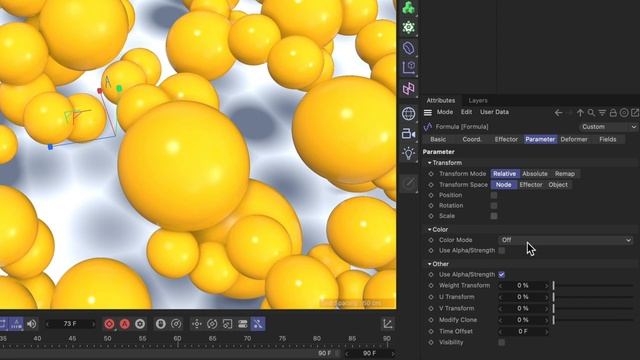Enable the Scale checkbox
The width and height of the screenshot is (640, 360).
click(494, 216)
